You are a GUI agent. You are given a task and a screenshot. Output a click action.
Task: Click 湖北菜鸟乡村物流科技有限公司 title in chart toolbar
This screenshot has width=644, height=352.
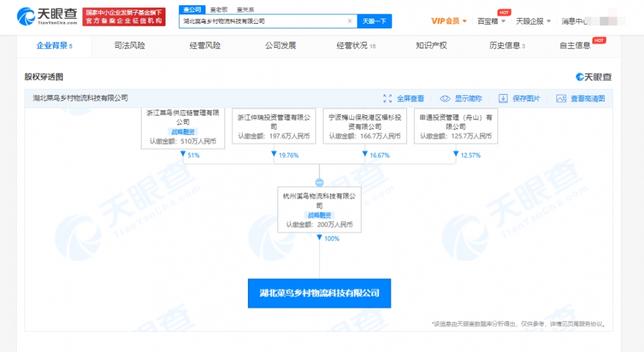pyautogui.click(x=80, y=98)
